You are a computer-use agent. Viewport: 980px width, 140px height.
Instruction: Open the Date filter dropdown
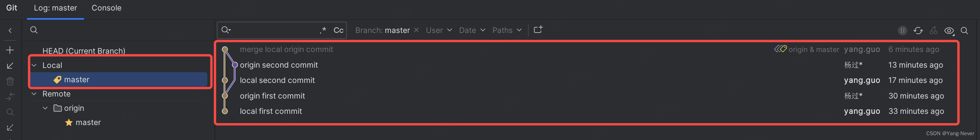pyautogui.click(x=472, y=30)
